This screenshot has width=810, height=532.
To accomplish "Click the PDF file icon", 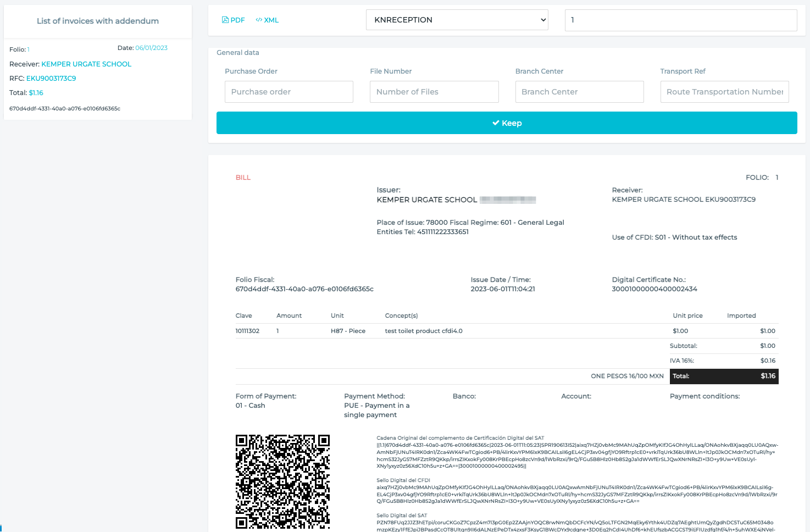I will [225, 20].
